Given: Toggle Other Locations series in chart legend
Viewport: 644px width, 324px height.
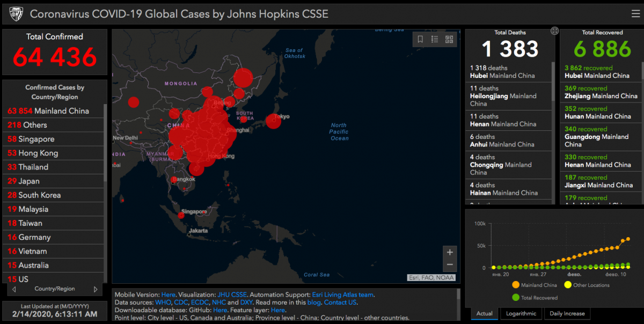Looking at the screenshot, I should [587, 285].
